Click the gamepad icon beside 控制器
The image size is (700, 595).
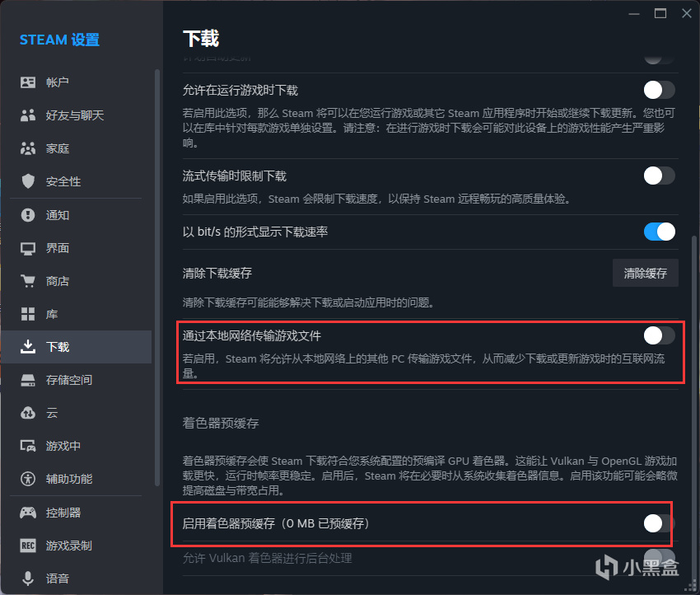click(28, 513)
